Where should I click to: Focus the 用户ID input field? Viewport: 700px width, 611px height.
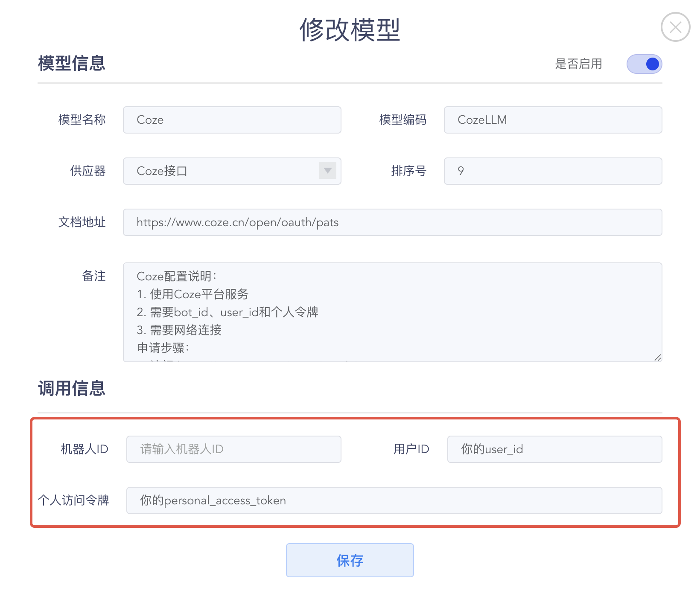555,449
